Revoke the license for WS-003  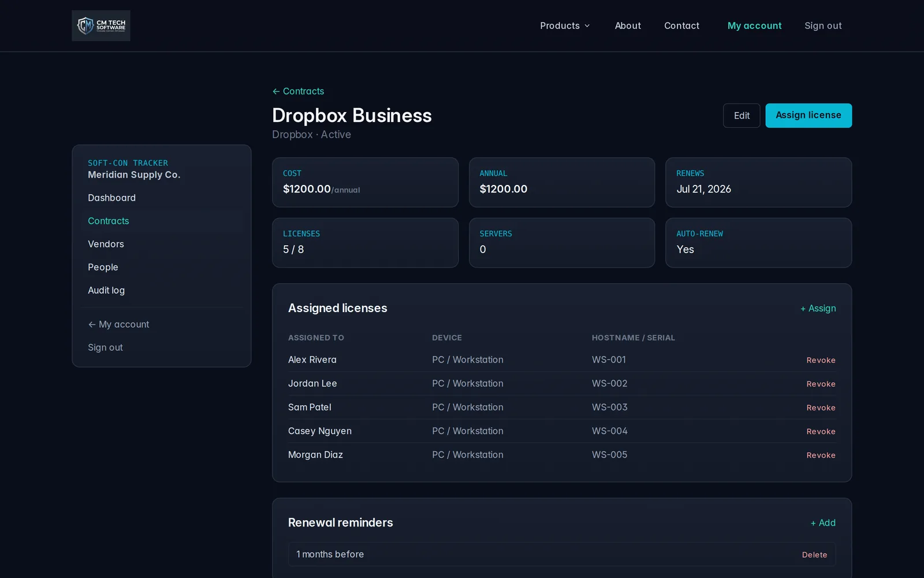click(821, 407)
